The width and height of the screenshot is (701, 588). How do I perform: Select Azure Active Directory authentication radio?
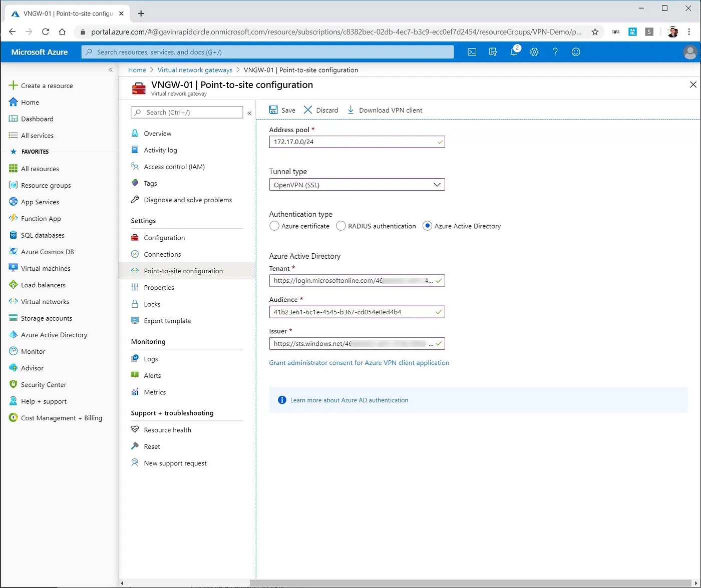click(427, 226)
